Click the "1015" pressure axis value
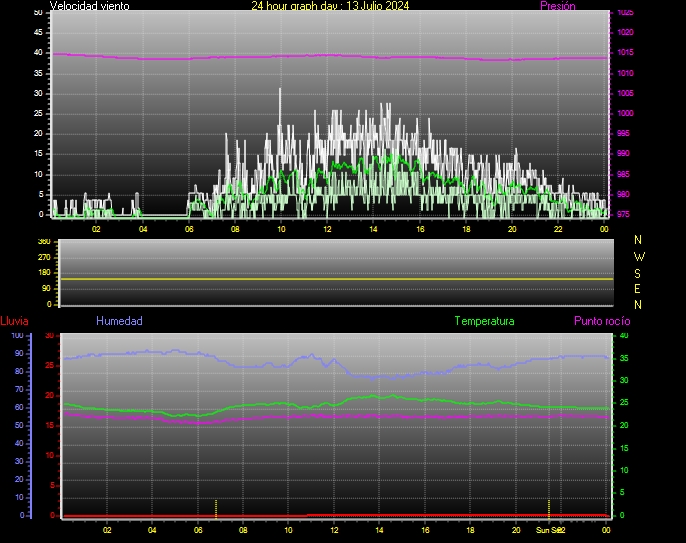The height and width of the screenshot is (543, 686). 625,53
